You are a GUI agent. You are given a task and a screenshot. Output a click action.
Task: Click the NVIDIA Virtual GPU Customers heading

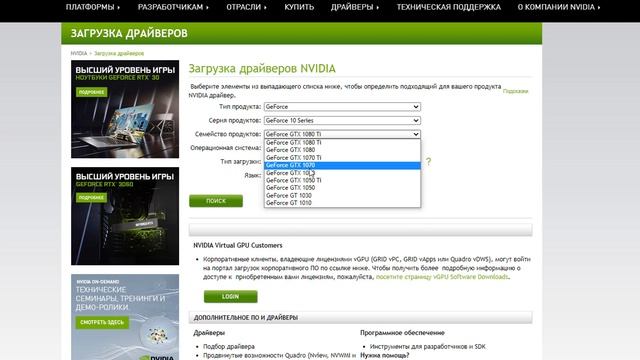click(x=238, y=245)
